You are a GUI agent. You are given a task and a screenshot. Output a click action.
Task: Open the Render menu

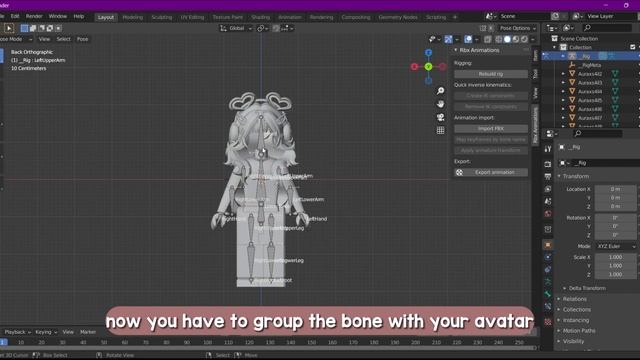click(x=34, y=16)
